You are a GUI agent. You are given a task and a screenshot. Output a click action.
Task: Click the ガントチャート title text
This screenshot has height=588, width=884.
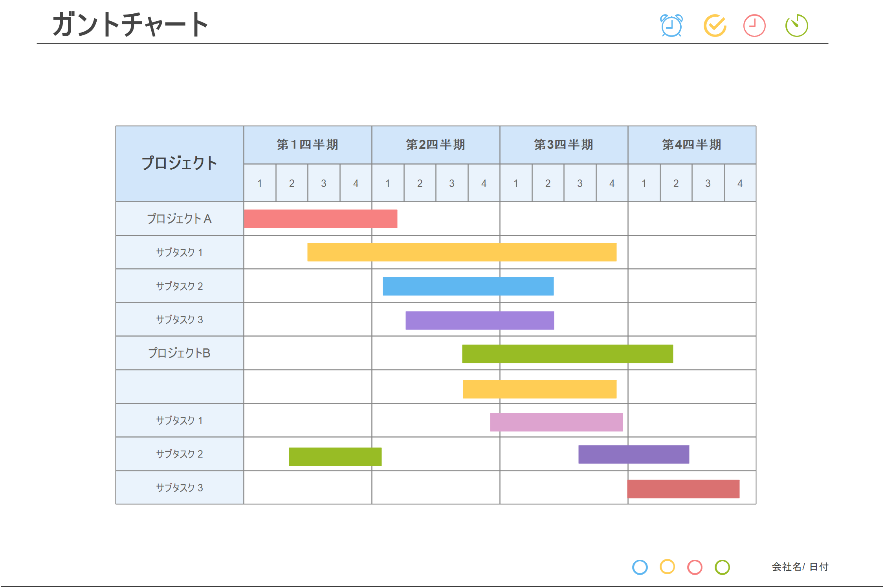(130, 25)
